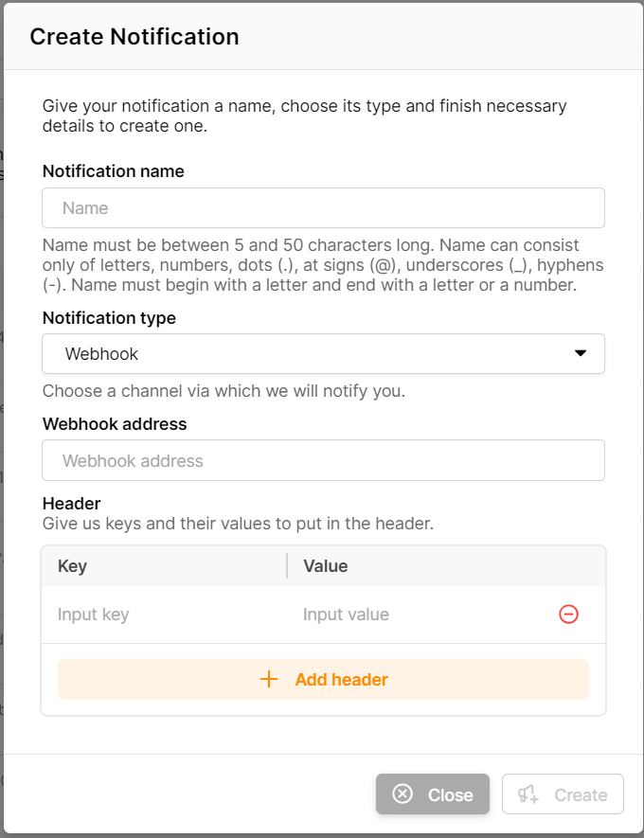Click the red remove header row icon

click(x=568, y=615)
